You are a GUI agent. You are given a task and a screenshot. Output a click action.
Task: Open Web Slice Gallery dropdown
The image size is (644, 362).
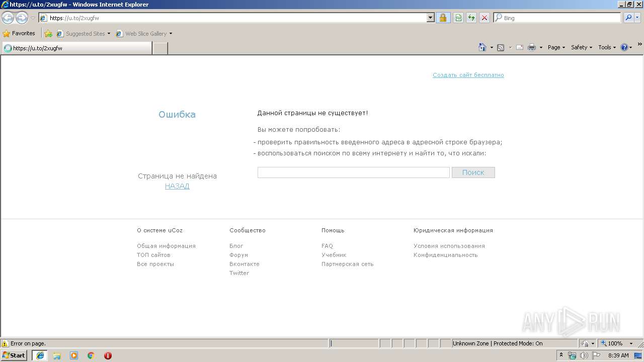click(144, 34)
